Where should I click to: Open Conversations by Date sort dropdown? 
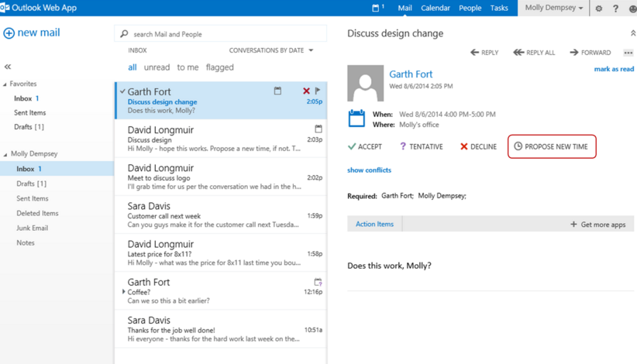tap(271, 50)
